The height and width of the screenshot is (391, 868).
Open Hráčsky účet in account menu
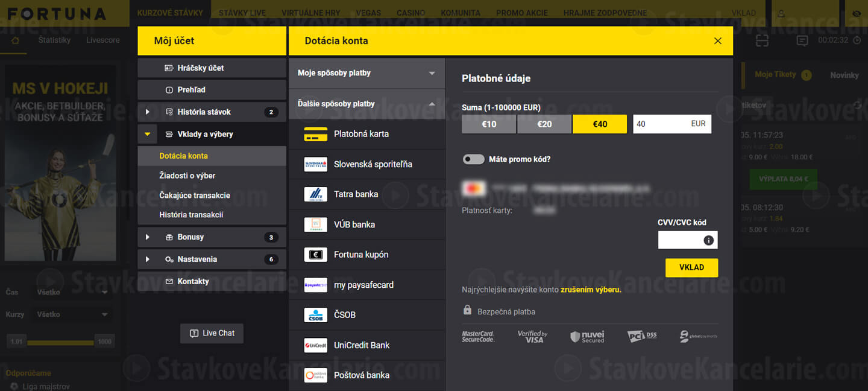212,68
